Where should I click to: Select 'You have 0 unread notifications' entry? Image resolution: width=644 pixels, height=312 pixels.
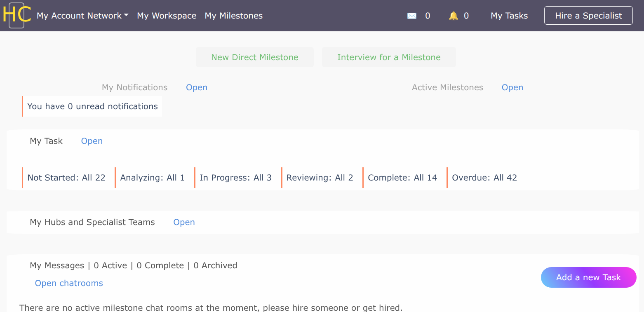[92, 106]
